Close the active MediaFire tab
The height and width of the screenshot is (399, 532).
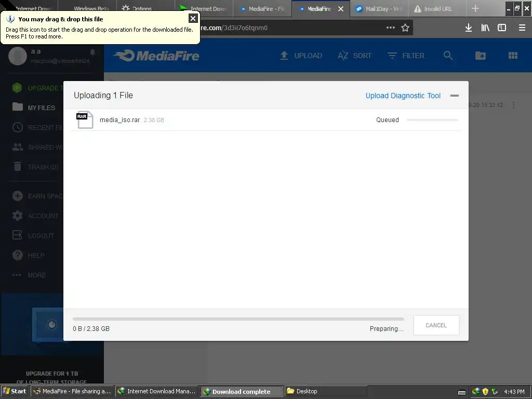click(x=341, y=9)
